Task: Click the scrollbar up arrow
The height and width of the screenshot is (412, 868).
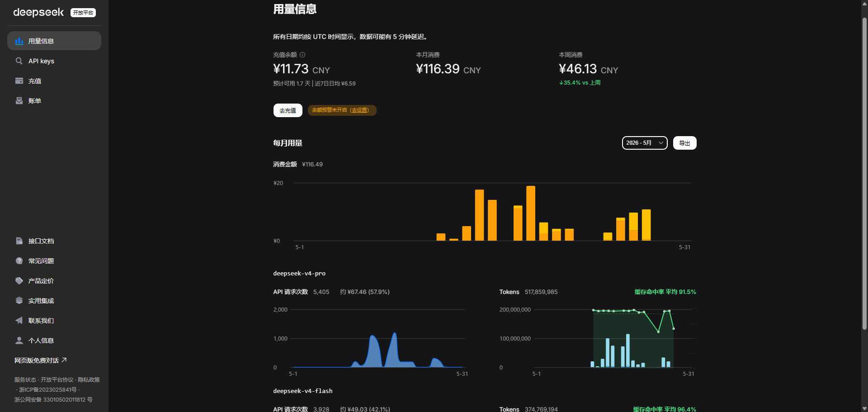Action: [864, 4]
